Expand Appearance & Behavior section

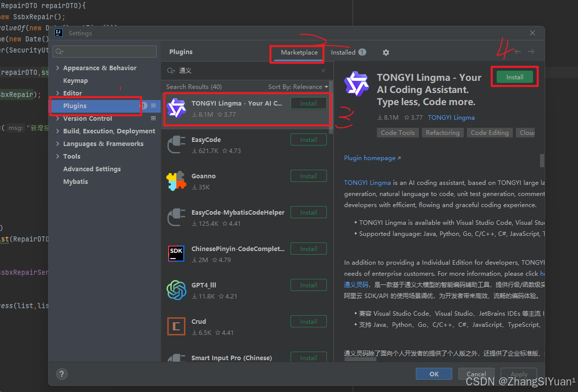click(58, 68)
